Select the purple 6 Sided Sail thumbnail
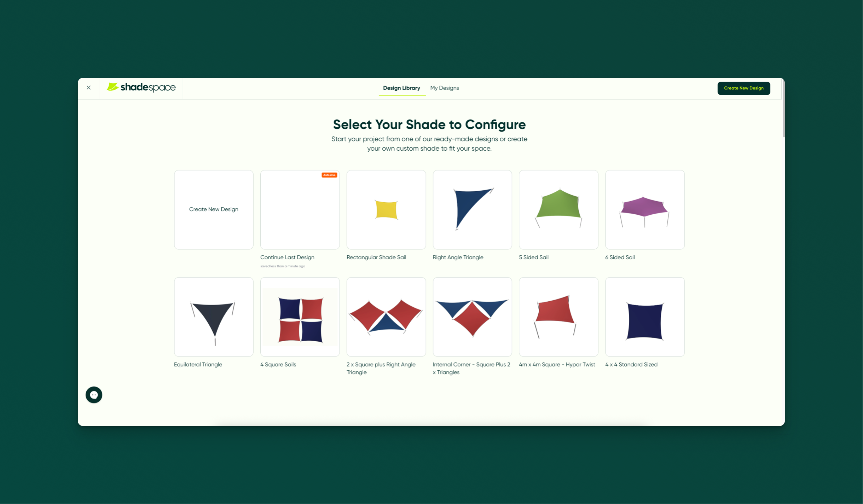Viewport: 863px width, 504px height. (645, 210)
